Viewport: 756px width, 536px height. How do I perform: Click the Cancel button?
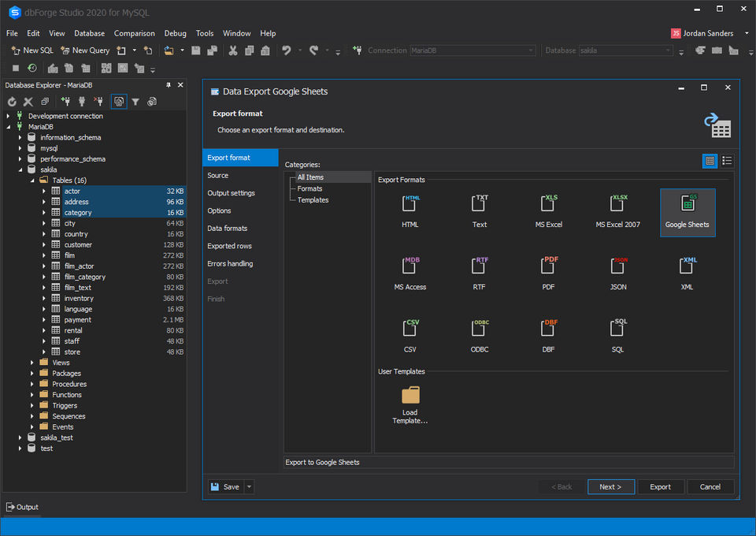pyautogui.click(x=710, y=487)
